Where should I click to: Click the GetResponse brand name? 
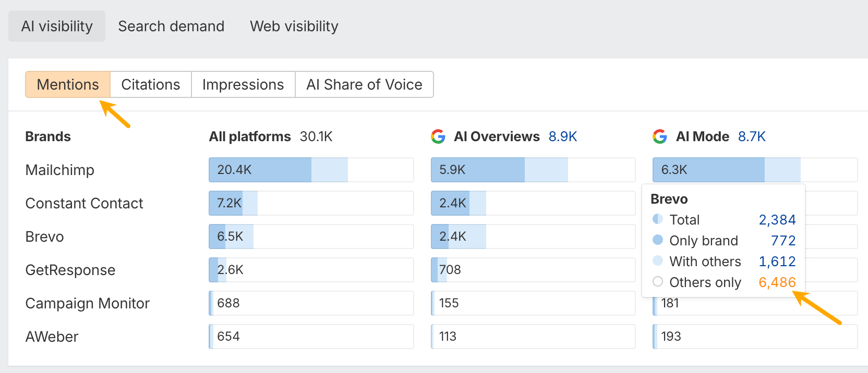point(70,270)
